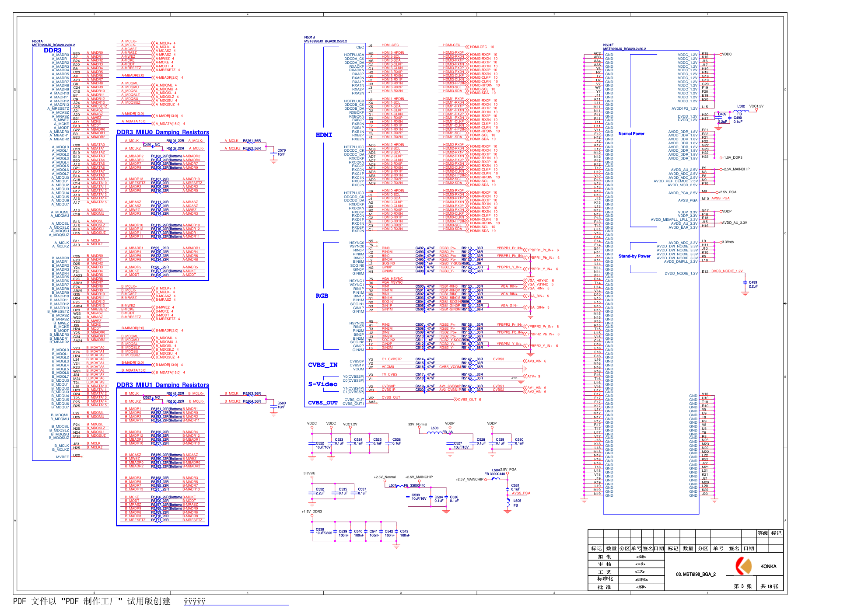Click the capacitor label C579
Image resolution: width=868 pixels, height=613 pixels.
pyautogui.click(x=281, y=150)
